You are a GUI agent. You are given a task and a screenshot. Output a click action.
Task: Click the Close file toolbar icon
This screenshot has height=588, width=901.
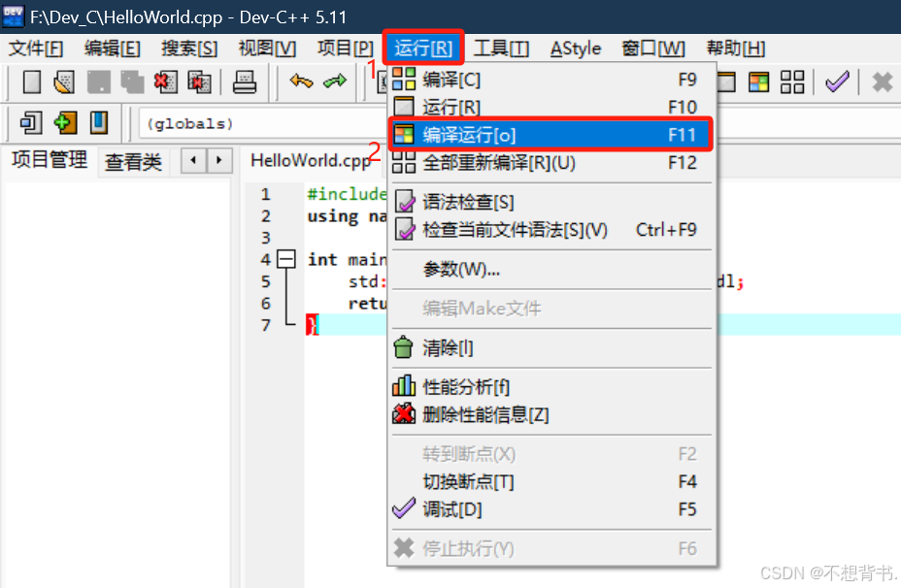[x=165, y=82]
